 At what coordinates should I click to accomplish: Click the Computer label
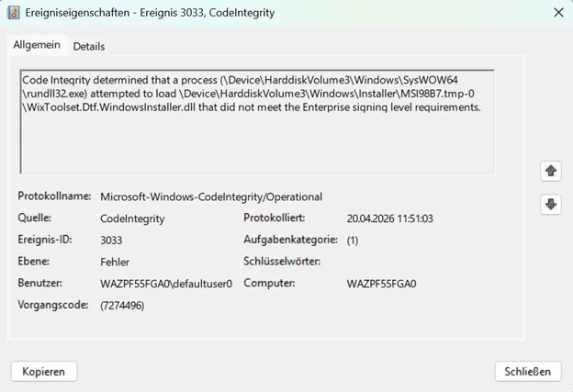[269, 283]
